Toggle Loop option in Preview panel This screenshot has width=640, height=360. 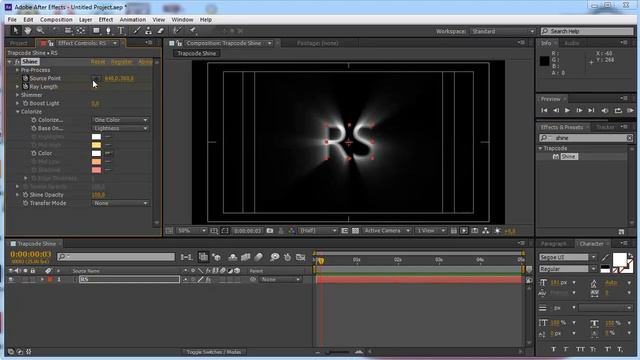click(x=618, y=110)
